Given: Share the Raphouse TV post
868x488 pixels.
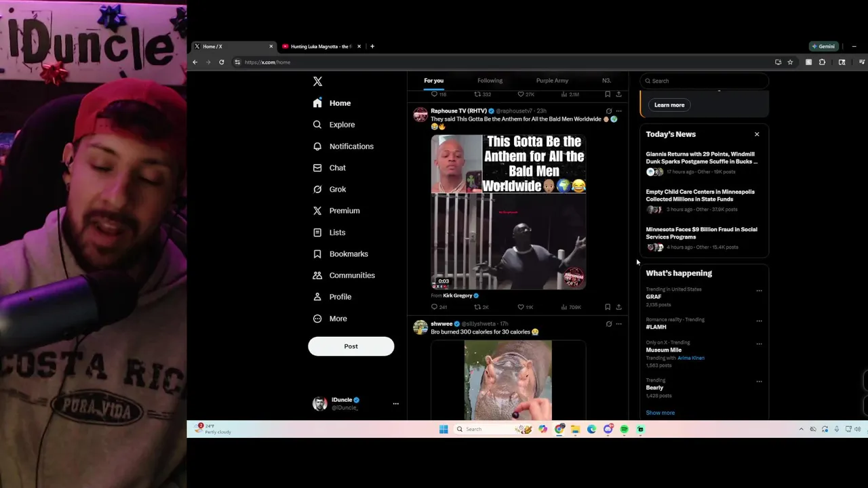Looking at the screenshot, I should click(x=618, y=307).
